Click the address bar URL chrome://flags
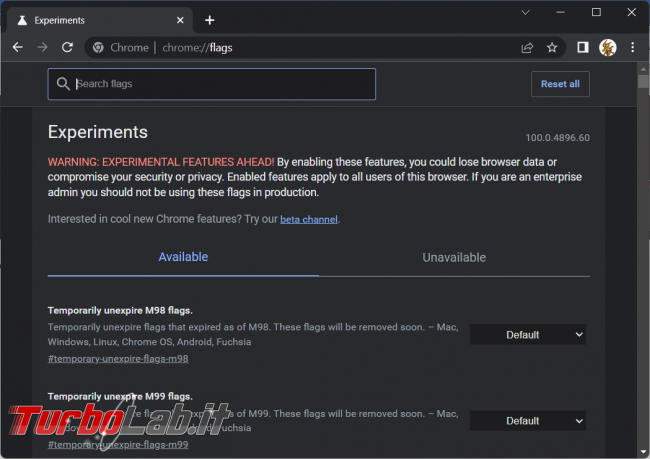 197,48
